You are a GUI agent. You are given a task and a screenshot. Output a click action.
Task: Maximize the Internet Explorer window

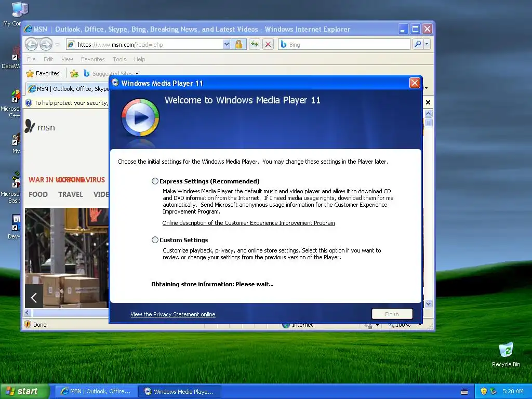click(415, 29)
